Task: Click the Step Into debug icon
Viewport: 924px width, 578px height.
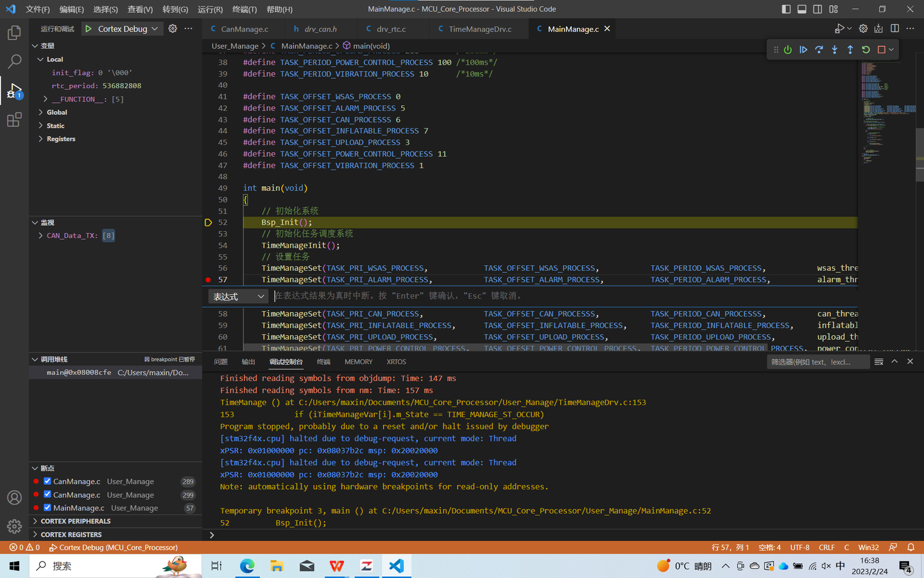Action: [x=835, y=49]
